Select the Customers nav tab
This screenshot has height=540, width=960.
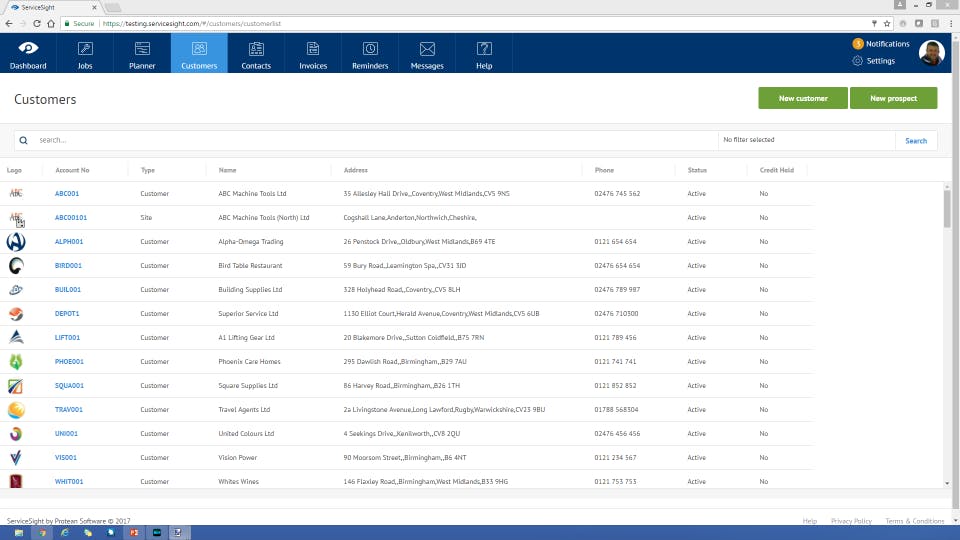tap(199, 53)
